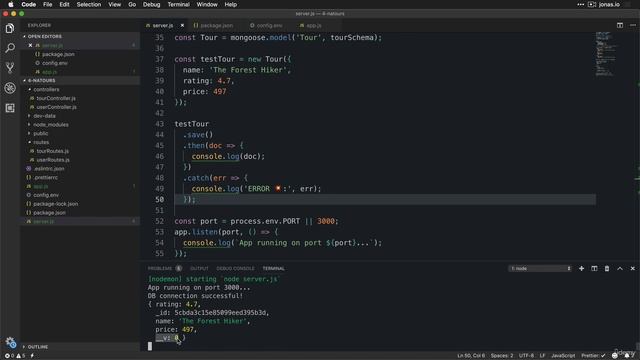Click the Prettier status bar entry

[593, 356]
